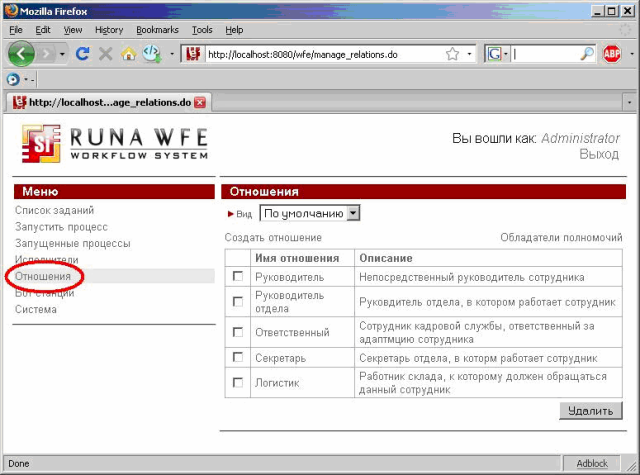Open Список заданий menu link
640x475 pixels.
[54, 210]
